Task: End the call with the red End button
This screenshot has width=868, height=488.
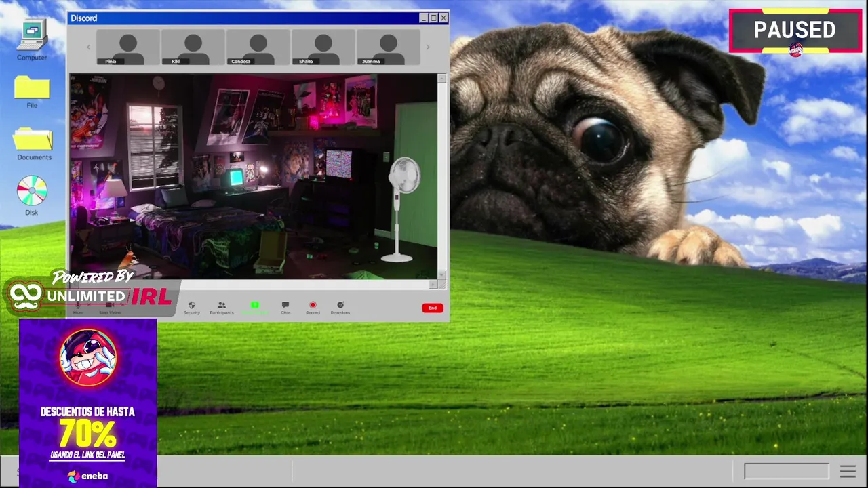Action: click(x=432, y=308)
